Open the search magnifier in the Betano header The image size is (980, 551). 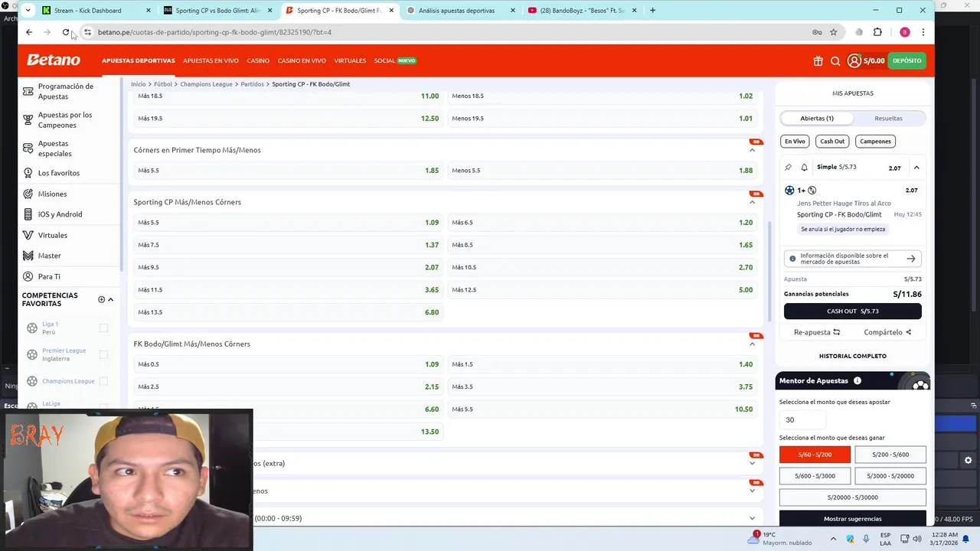(835, 61)
